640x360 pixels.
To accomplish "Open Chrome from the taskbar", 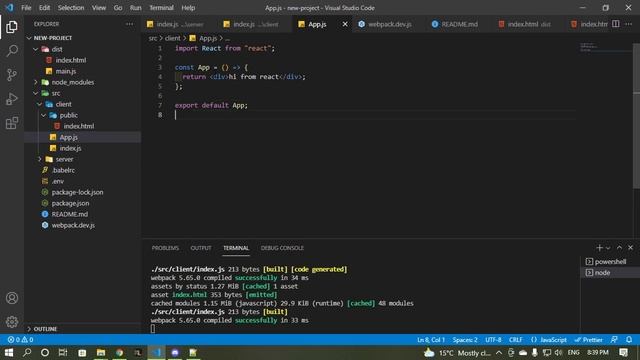I will [x=119, y=352].
